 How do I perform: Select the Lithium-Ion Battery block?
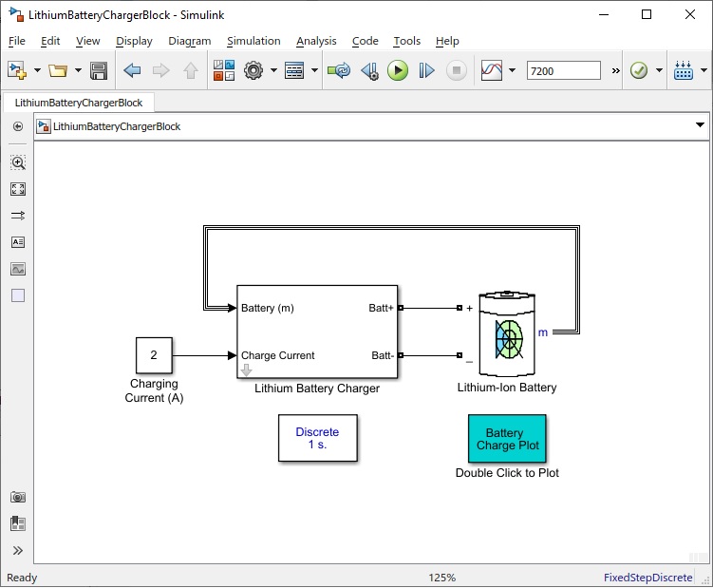pos(507,334)
